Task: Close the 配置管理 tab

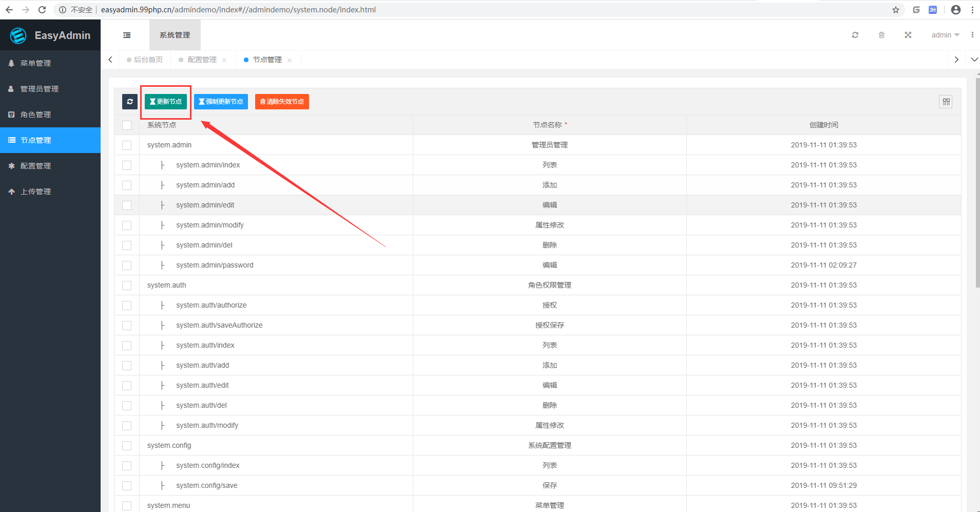Action: coord(224,60)
